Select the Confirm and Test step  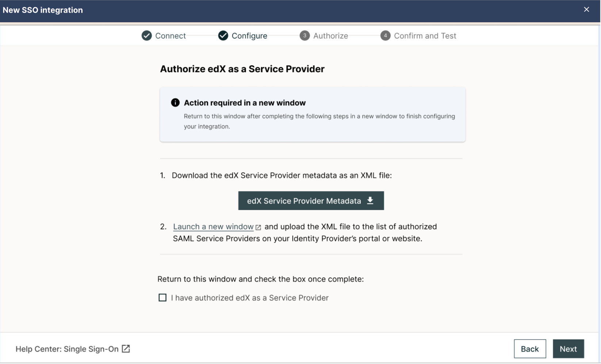[x=425, y=35]
